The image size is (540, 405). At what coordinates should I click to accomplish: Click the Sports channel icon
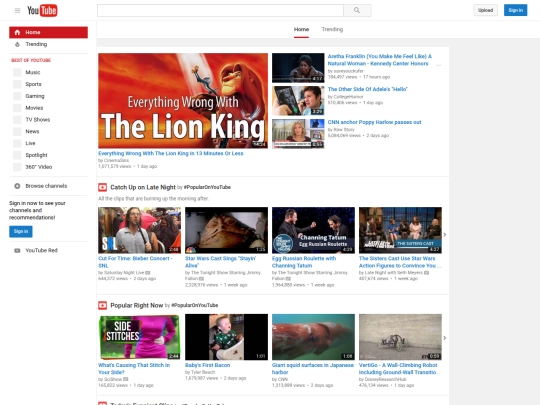click(17, 84)
